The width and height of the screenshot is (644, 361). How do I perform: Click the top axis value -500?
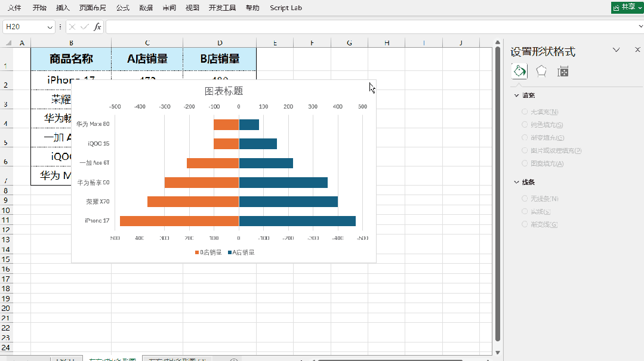[115, 106]
